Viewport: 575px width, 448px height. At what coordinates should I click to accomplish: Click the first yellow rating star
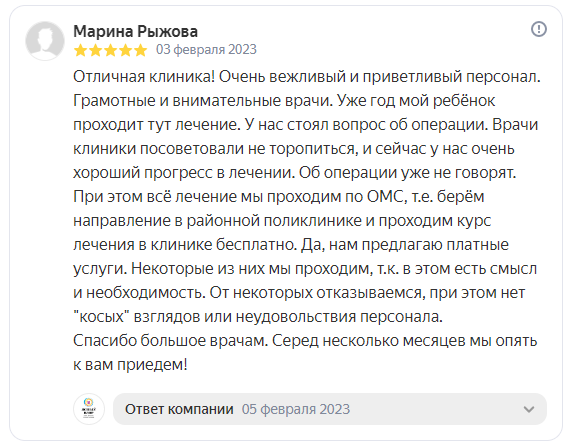(80, 50)
